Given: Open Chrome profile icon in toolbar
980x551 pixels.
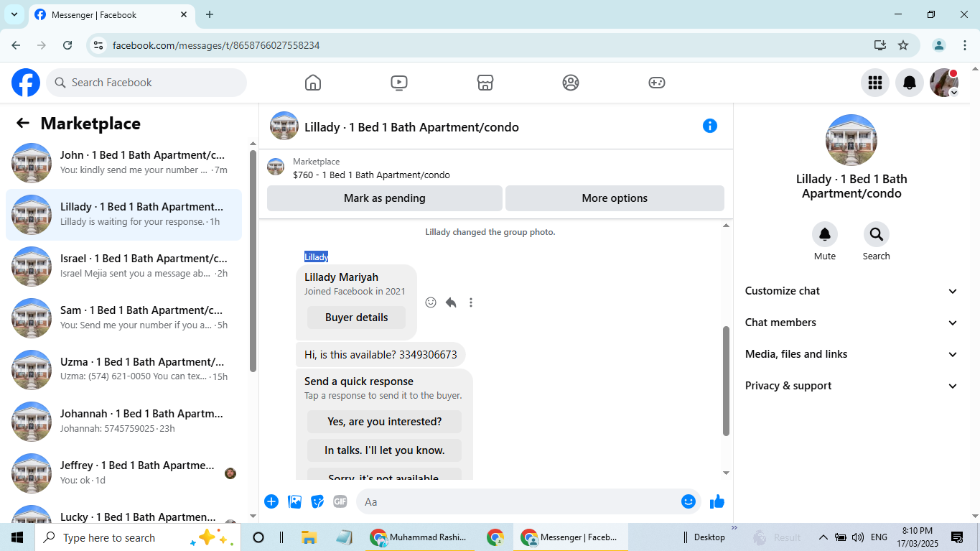Looking at the screenshot, I should pos(939,45).
